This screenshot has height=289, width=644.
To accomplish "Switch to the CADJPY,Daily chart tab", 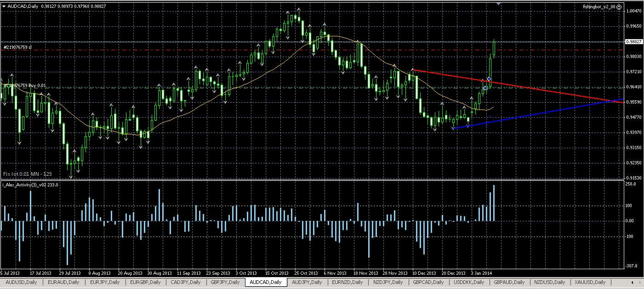I will (x=185, y=282).
